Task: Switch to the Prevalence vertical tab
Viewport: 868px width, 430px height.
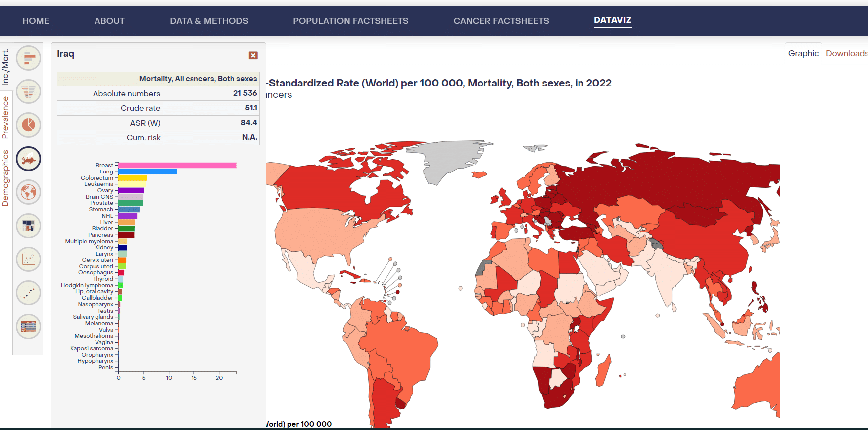Action: coord(6,117)
